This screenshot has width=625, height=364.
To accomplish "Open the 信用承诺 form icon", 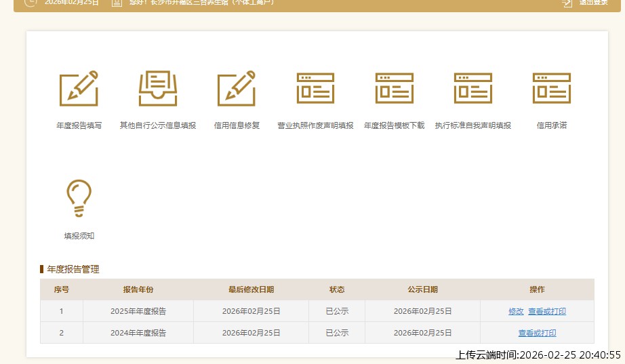I will click(552, 88).
